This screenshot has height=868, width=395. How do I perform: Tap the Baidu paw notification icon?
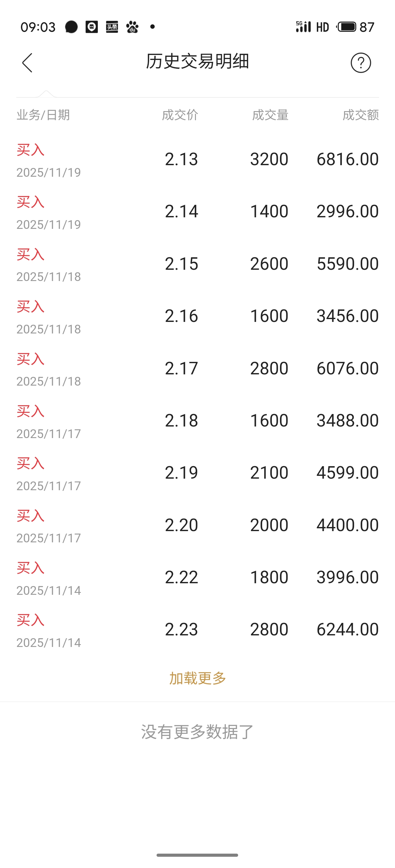tap(132, 27)
